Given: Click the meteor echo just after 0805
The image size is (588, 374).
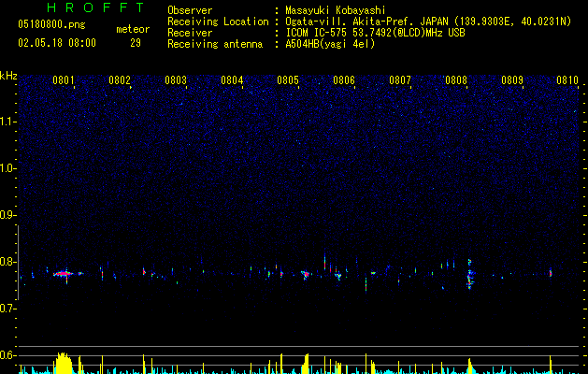Looking at the screenshot, I should point(306,275).
